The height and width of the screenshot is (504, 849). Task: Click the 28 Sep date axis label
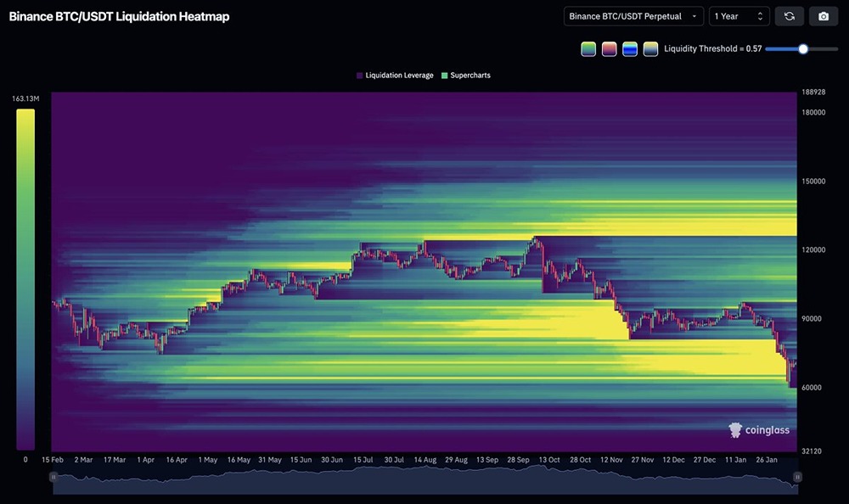[518, 460]
